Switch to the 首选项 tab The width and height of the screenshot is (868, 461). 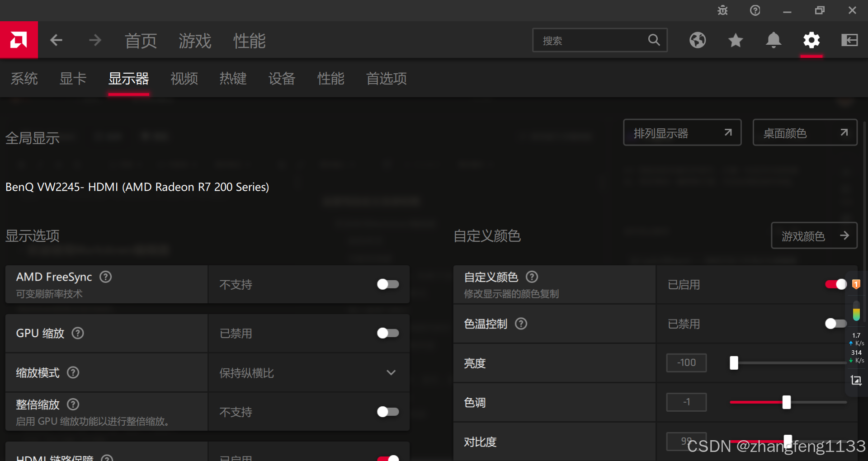tap(387, 79)
